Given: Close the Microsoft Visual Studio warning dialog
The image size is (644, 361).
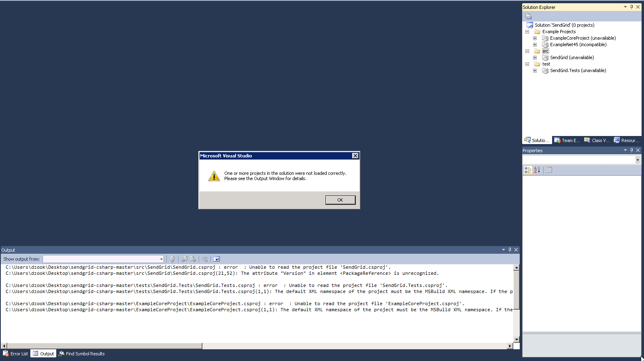Looking at the screenshot, I should coord(355,156).
